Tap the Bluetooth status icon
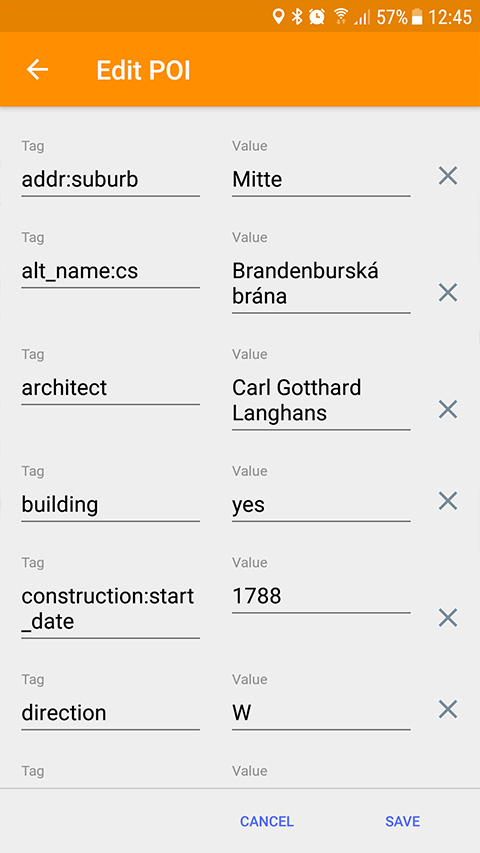 tap(297, 17)
